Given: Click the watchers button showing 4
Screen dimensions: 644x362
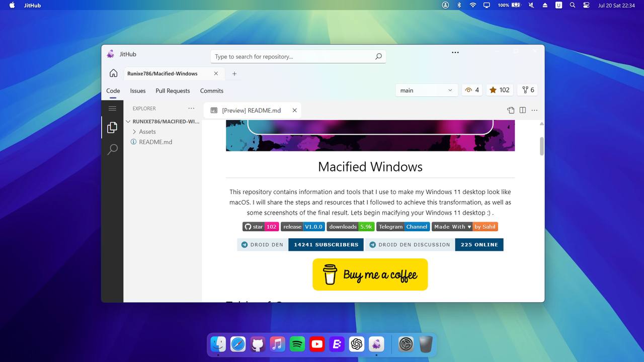Looking at the screenshot, I should (x=472, y=90).
